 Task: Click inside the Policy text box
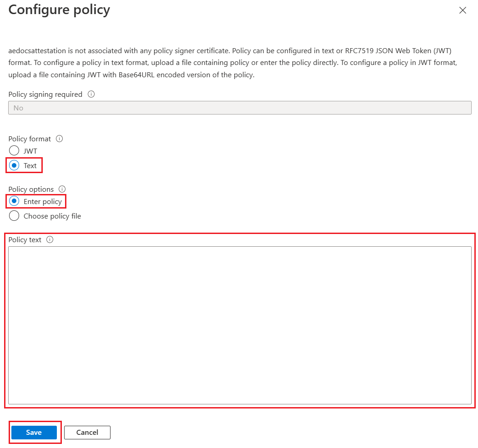coord(240,325)
